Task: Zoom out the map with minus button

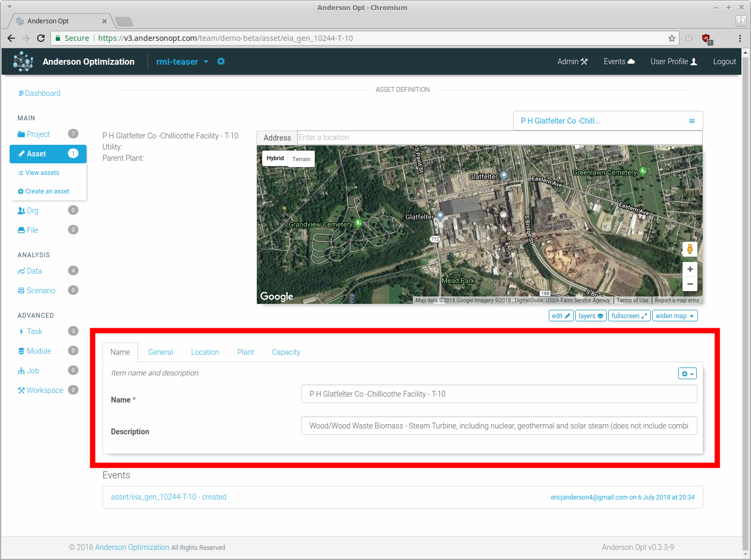Action: tap(689, 284)
